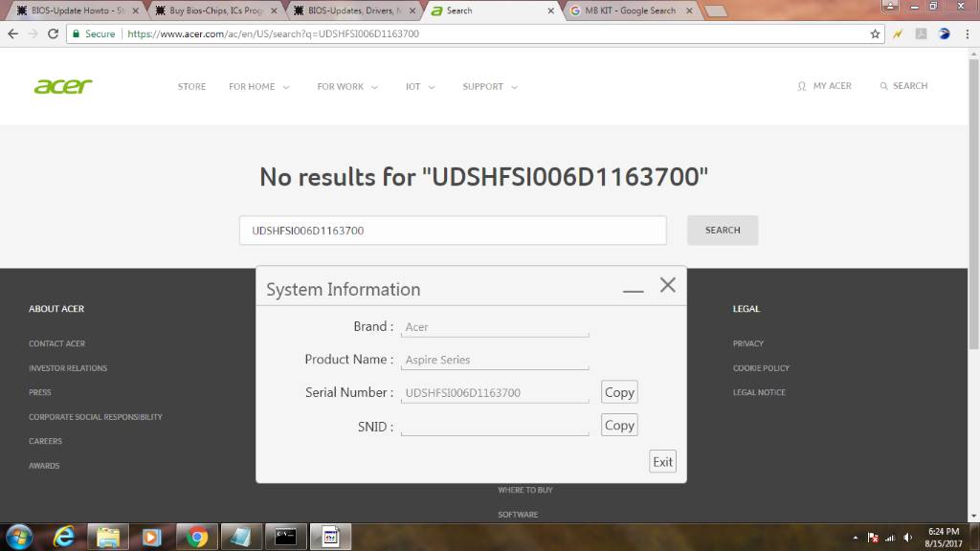Open the Awards link

coord(44,466)
